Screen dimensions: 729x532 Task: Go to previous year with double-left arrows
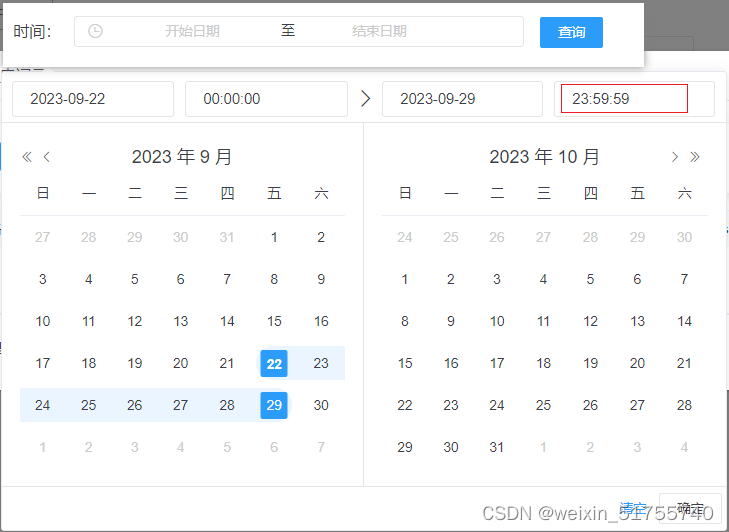(x=27, y=157)
